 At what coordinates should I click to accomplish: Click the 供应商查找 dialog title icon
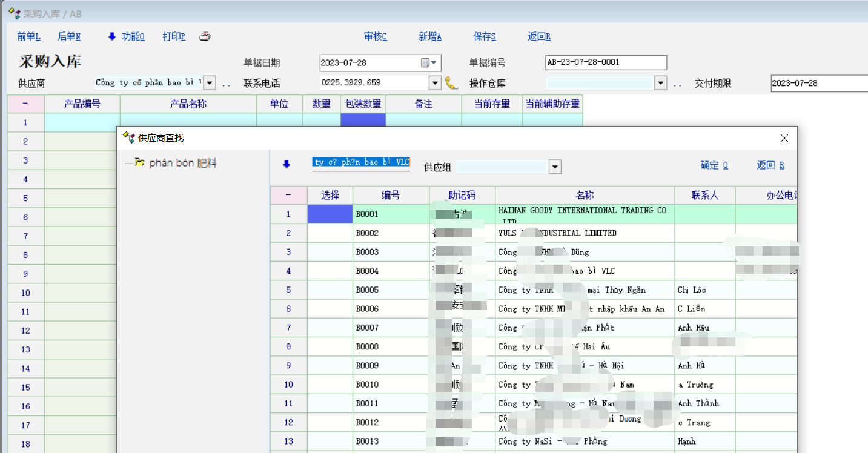coord(128,137)
